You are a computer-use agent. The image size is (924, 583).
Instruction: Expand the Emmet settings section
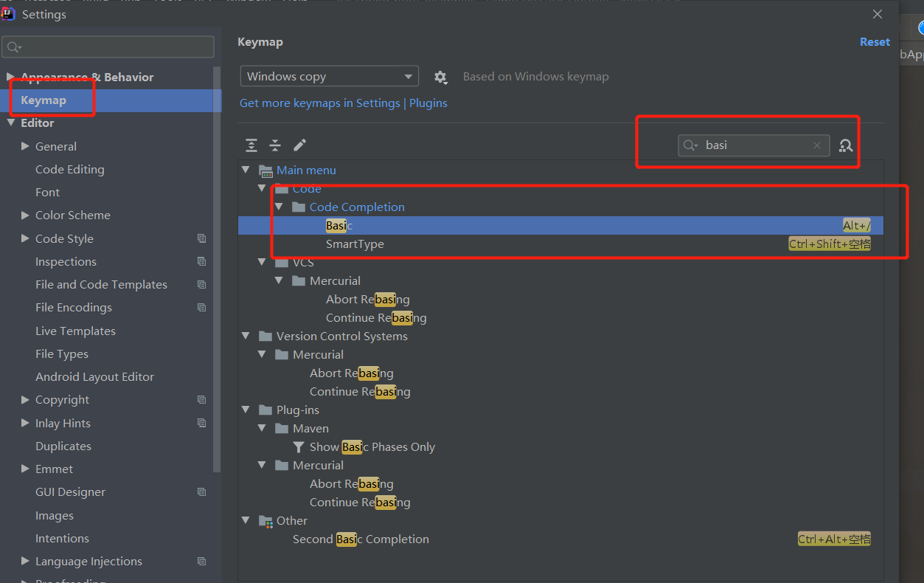pos(26,469)
